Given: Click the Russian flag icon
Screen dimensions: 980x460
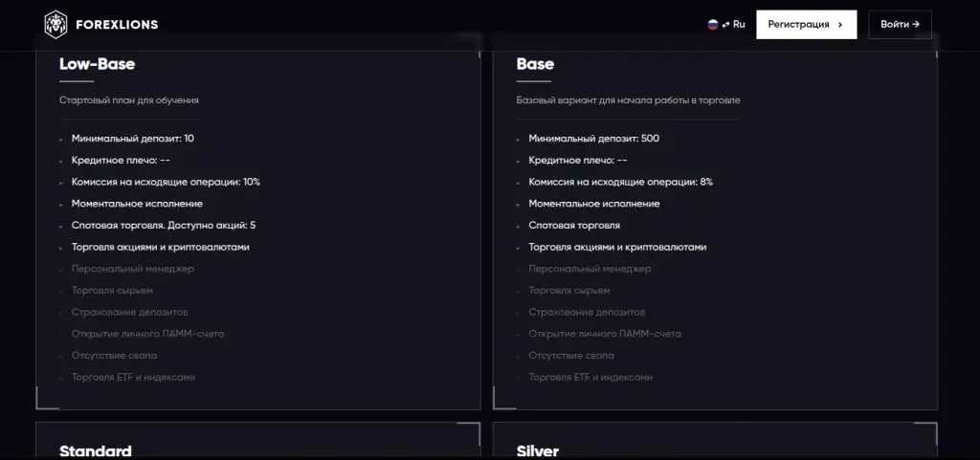Looking at the screenshot, I should pos(712,24).
